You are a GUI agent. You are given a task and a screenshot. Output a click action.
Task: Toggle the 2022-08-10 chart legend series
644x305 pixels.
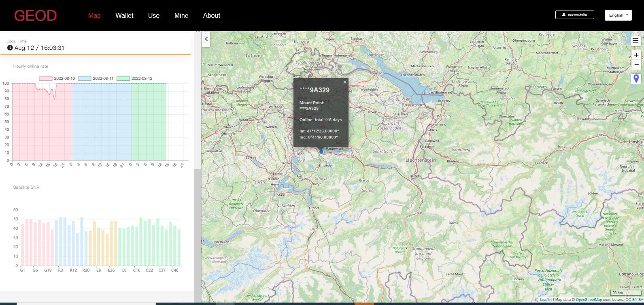pos(57,79)
